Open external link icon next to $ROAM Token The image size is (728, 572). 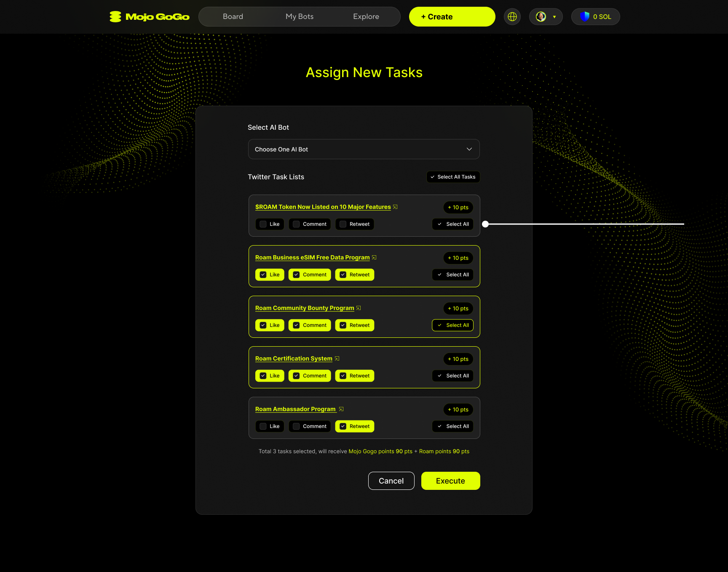395,207
